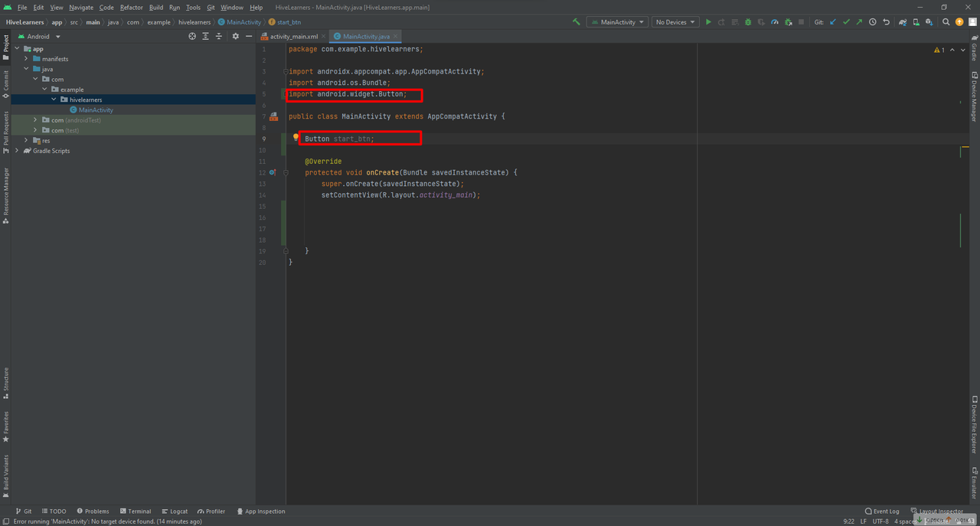Open the Event Log button

pos(882,511)
